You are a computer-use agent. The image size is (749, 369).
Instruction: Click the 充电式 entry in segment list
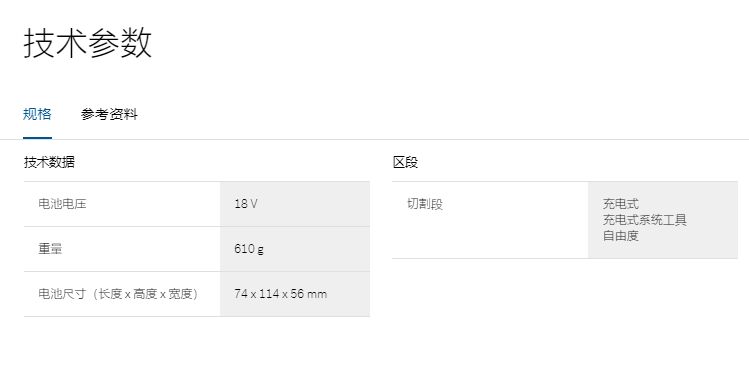coord(621,204)
